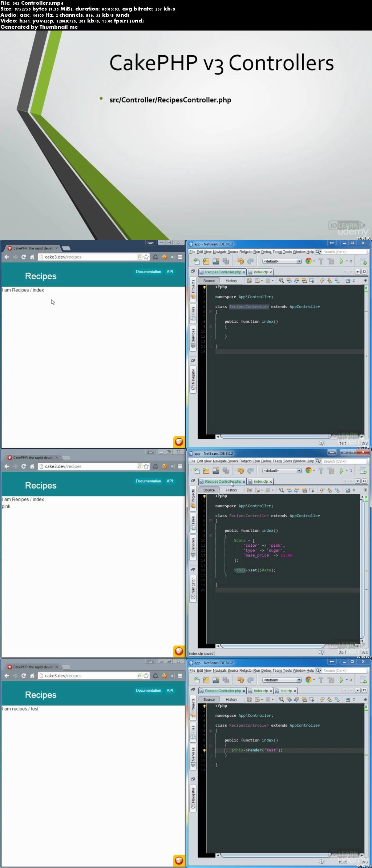This screenshot has height=868, width=372.
Task: Click Chrome browser icon in NetBeans with test.ctp tab
Action: pyautogui.click(x=308, y=680)
